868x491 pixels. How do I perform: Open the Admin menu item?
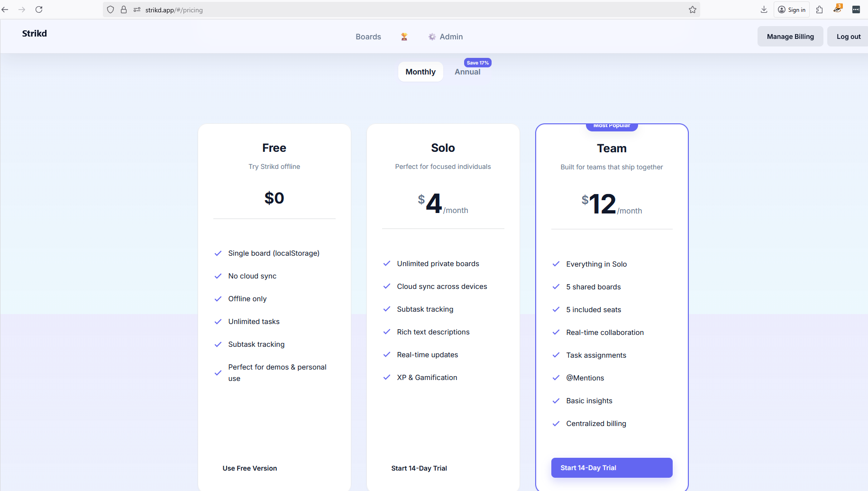[451, 37]
